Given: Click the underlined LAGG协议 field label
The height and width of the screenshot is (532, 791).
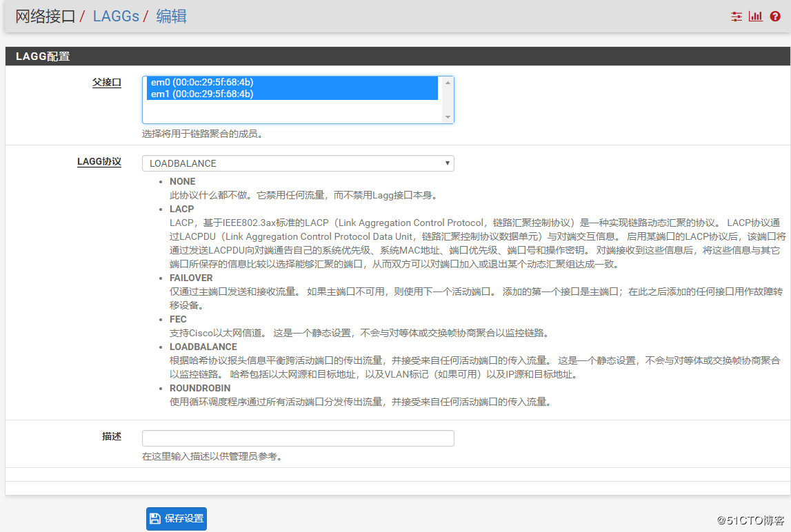Looking at the screenshot, I should tap(99, 162).
